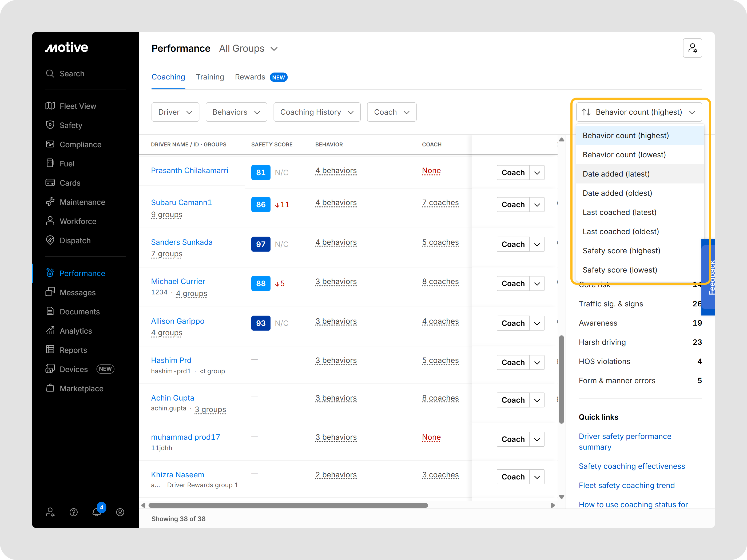
Task: Click the horizontal table scrollbar
Action: click(288, 505)
